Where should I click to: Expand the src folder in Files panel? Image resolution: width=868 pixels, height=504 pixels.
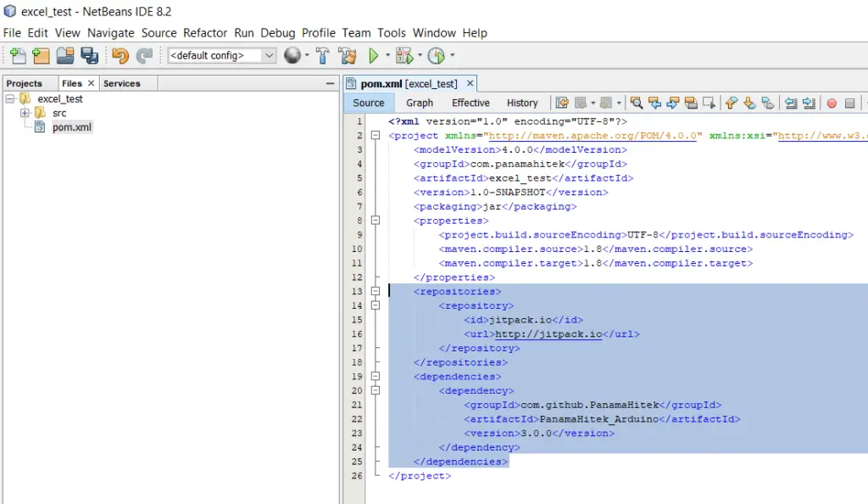point(25,113)
